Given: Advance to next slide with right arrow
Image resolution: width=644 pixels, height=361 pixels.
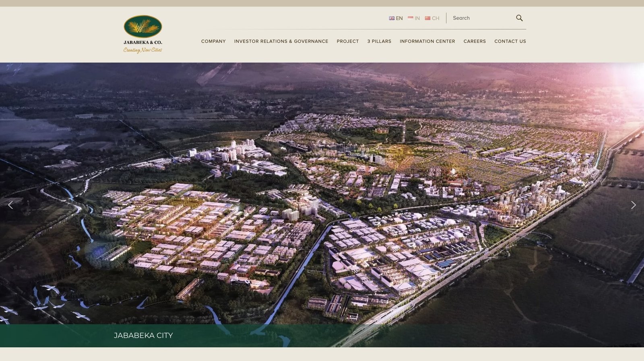Looking at the screenshot, I should 633,205.
